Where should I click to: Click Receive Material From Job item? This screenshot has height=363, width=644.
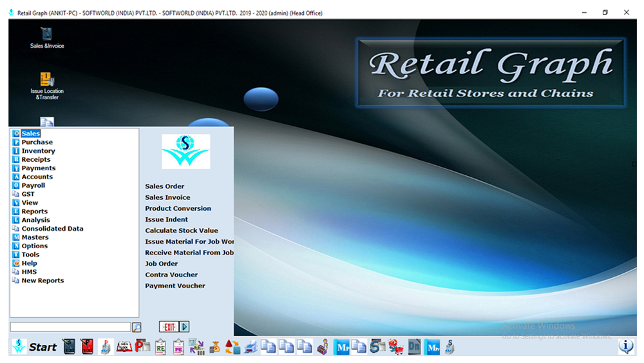click(x=189, y=252)
